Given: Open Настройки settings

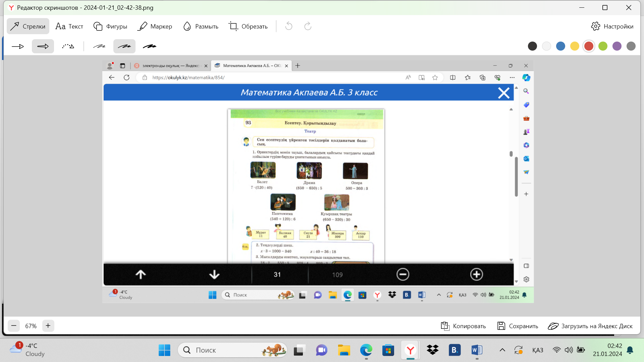Looking at the screenshot, I should pos(612,26).
